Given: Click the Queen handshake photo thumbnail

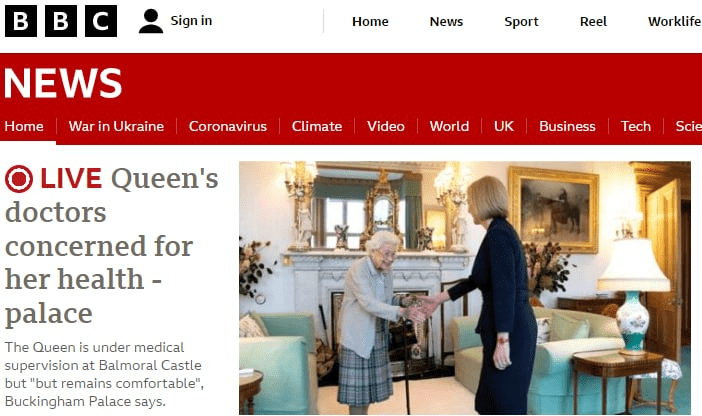Looking at the screenshot, I should [x=465, y=287].
